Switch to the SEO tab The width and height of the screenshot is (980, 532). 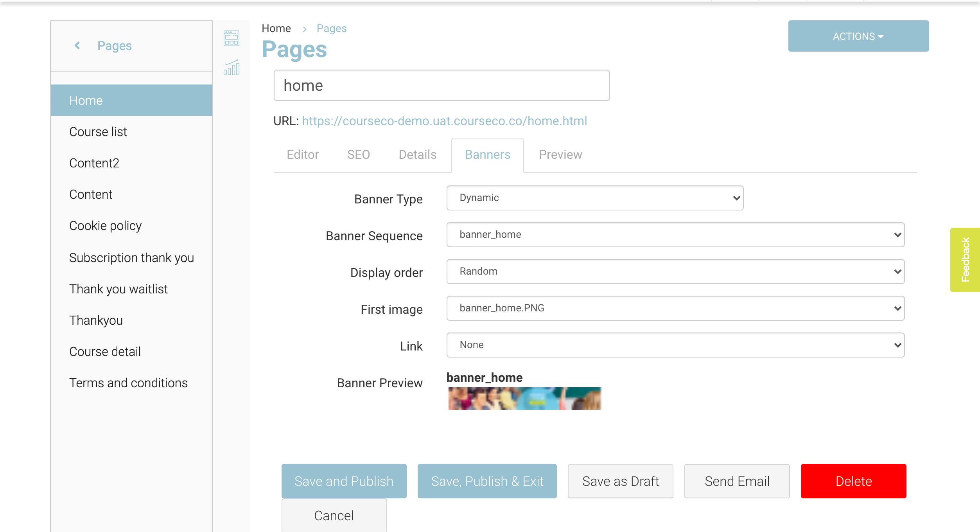358,155
